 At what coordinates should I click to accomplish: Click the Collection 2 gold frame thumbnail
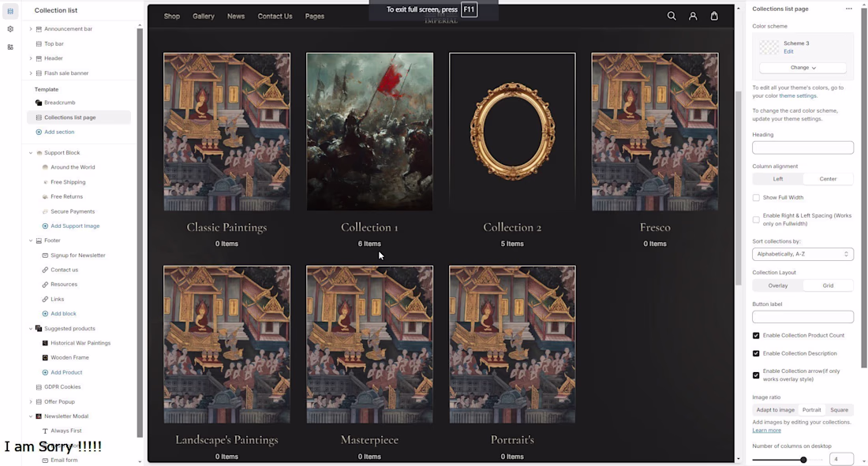pos(512,132)
